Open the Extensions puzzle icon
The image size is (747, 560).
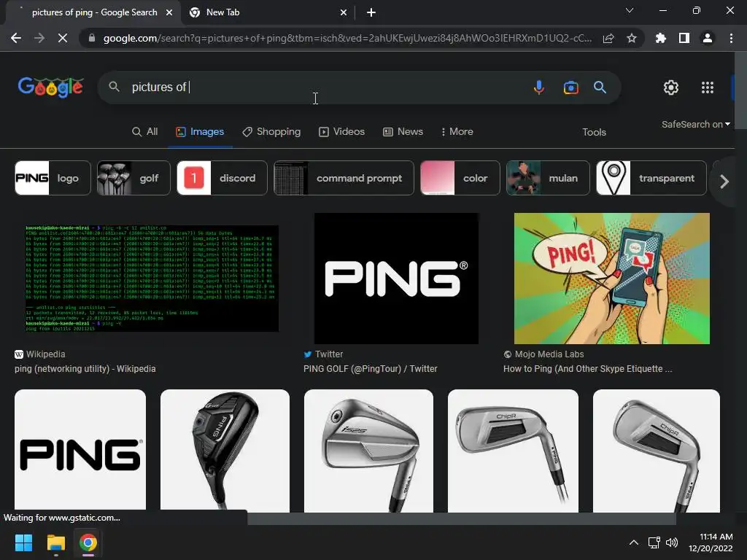tap(661, 38)
